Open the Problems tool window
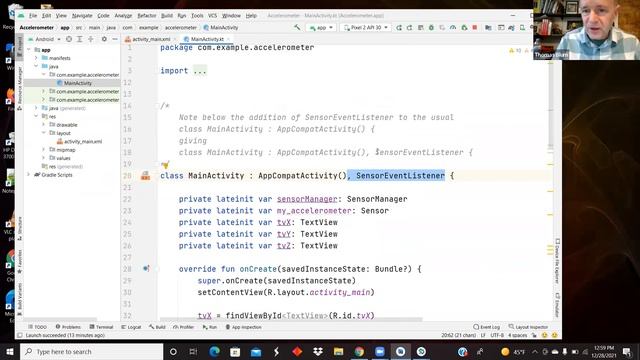The image size is (640, 360). click(x=68, y=327)
